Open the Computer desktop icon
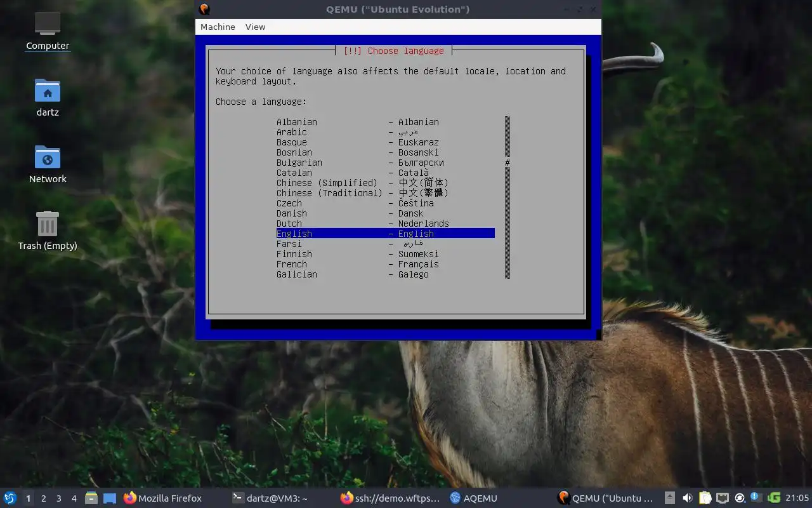This screenshot has width=812, height=508. tap(48, 30)
